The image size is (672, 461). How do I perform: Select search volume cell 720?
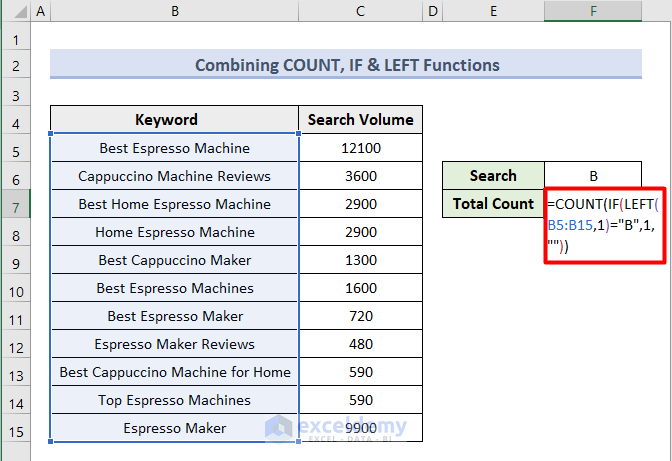click(360, 316)
